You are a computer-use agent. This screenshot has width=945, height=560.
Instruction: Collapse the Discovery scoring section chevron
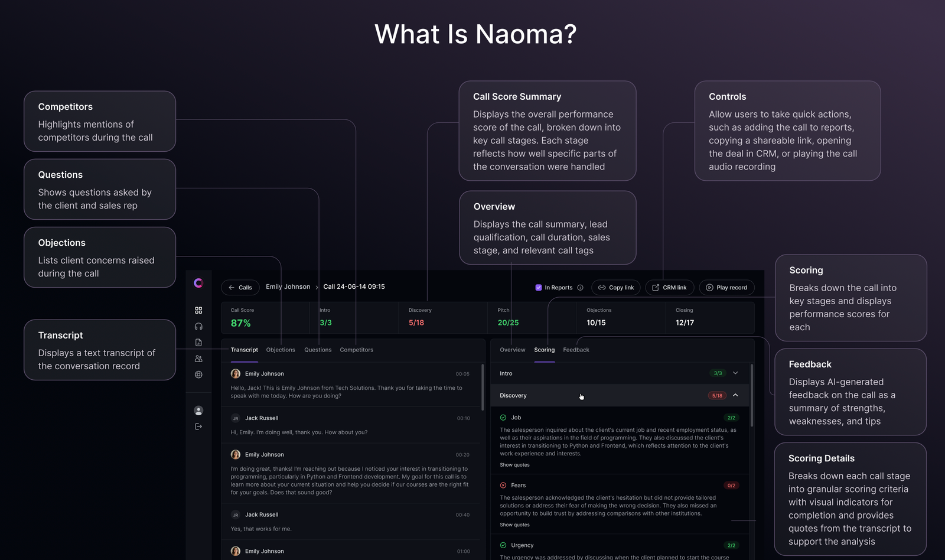tap(735, 395)
